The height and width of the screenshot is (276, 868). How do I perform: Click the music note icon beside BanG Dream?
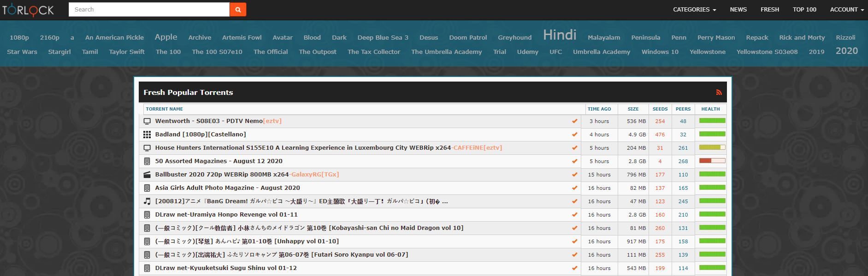147,201
